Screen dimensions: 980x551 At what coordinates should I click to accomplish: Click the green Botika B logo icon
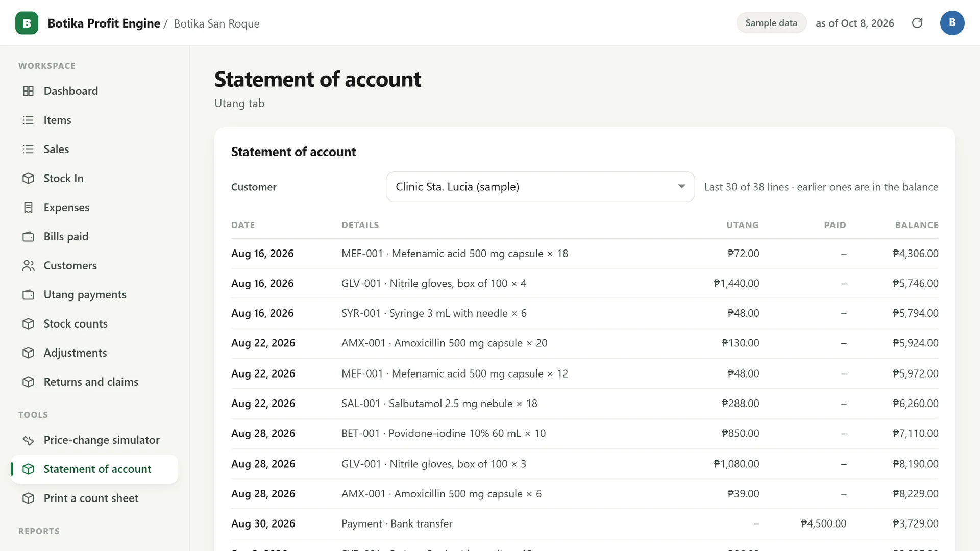click(x=27, y=23)
